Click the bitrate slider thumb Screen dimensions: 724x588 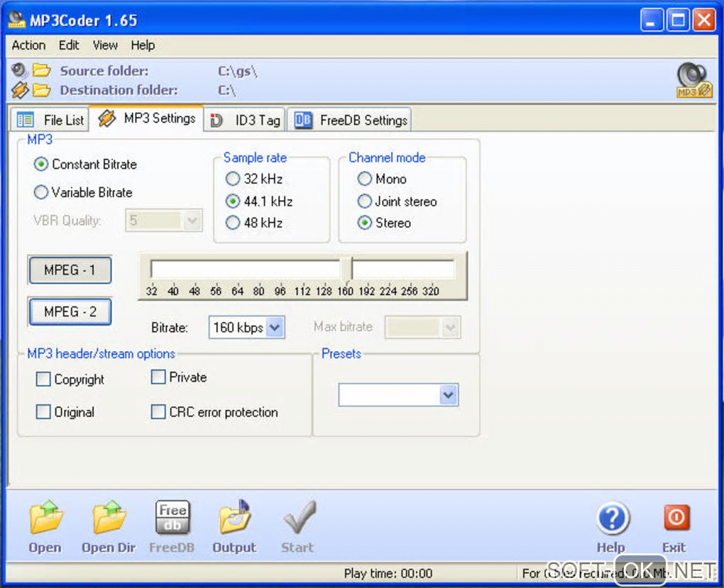click(x=346, y=268)
